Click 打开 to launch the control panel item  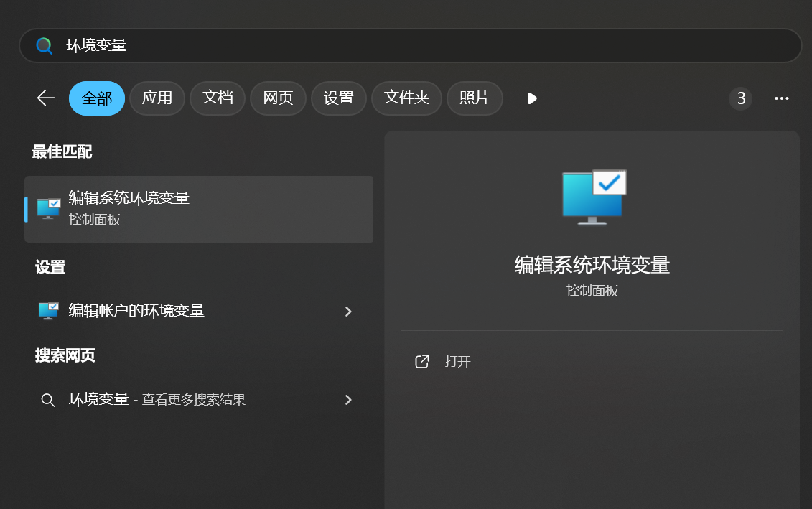[x=457, y=361]
